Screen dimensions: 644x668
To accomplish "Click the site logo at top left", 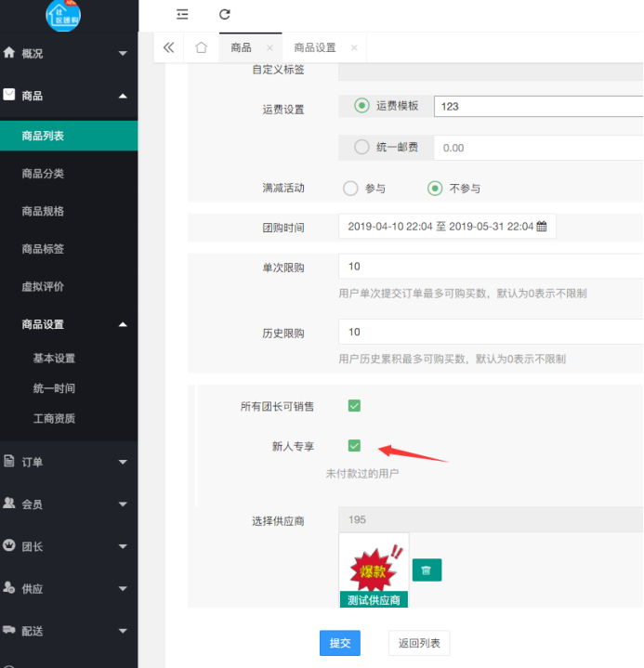I will (x=63, y=15).
